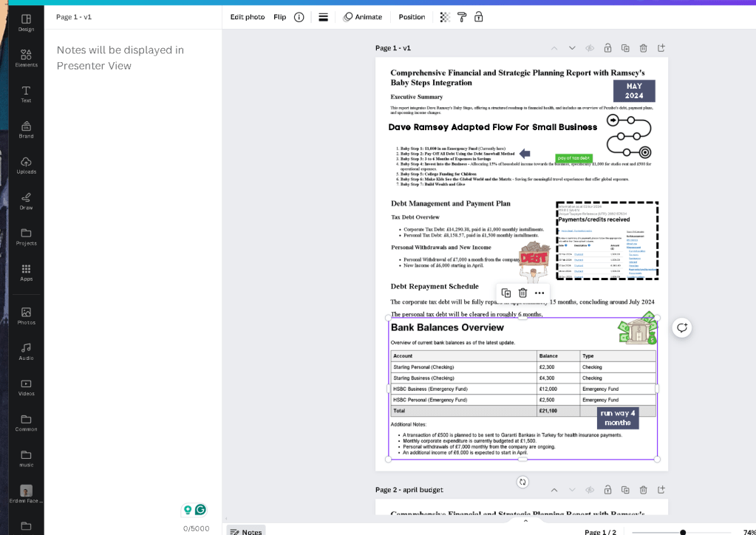Hide Page 2 with the eye icon
This screenshot has width=756, height=535.
(590, 490)
